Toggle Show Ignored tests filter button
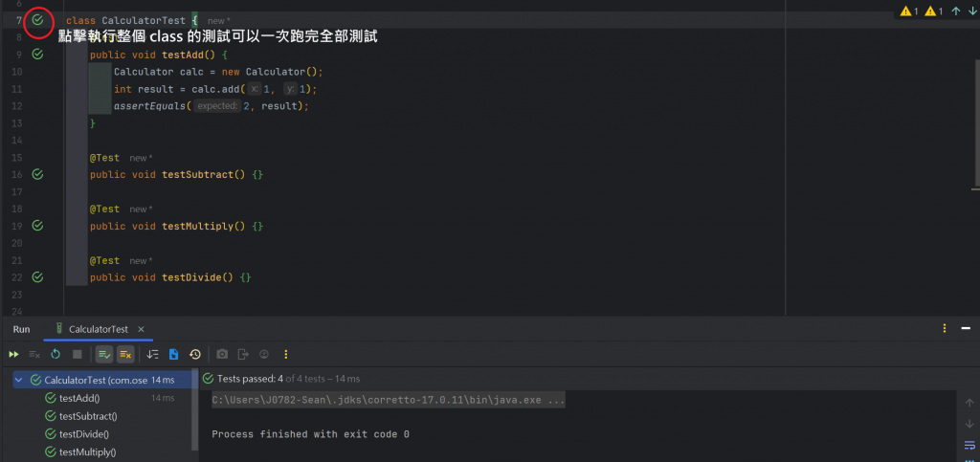The image size is (980, 462). [125, 354]
